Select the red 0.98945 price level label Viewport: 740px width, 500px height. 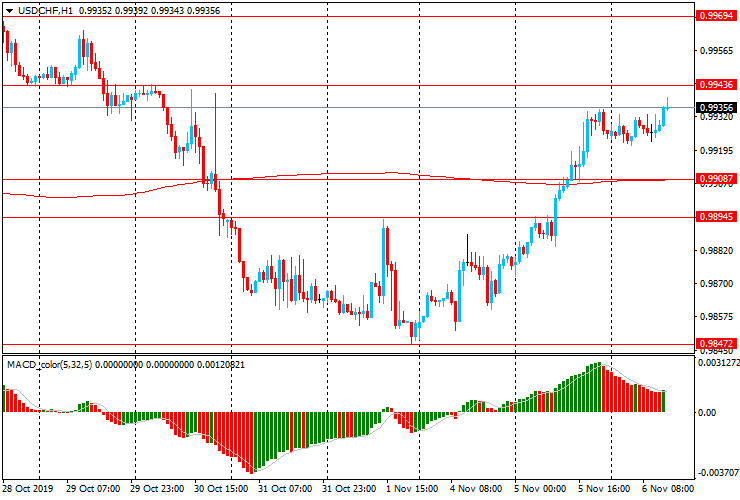pos(717,217)
